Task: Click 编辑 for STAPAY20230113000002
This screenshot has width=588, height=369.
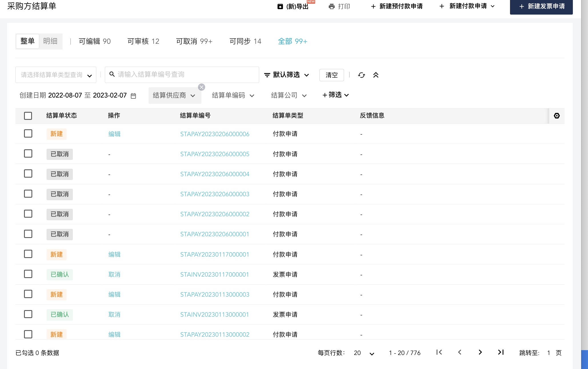Action: [114, 334]
